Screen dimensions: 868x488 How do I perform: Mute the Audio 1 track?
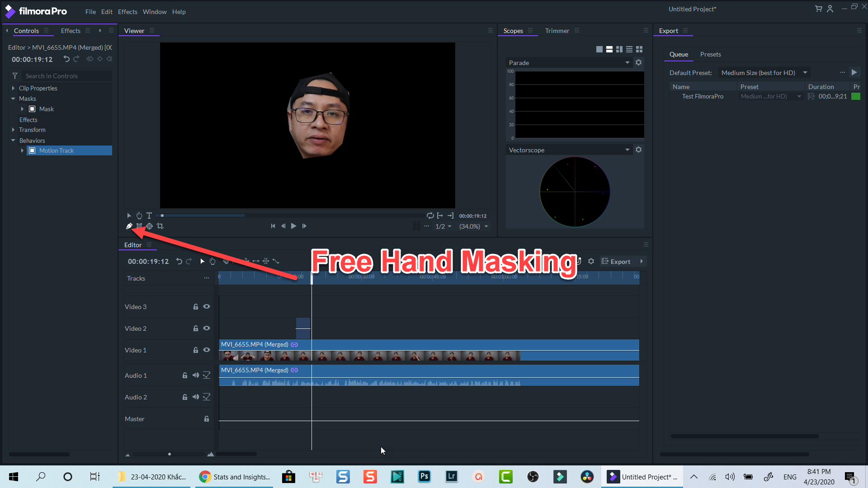[195, 375]
